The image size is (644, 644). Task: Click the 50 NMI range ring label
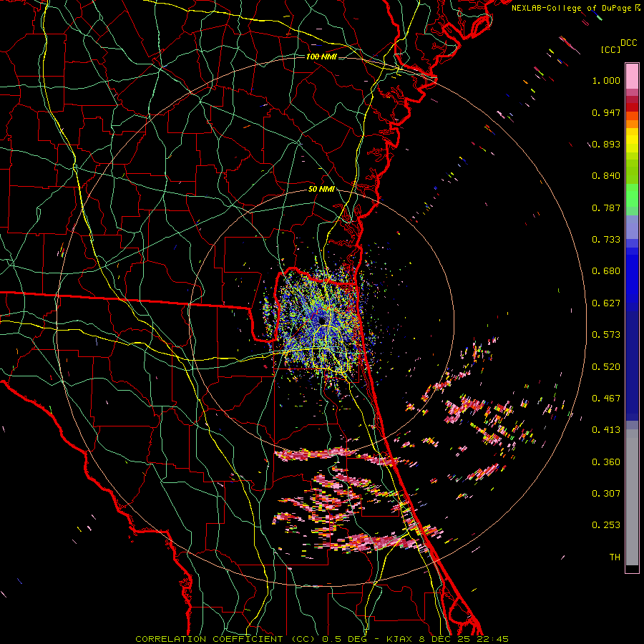(x=321, y=190)
